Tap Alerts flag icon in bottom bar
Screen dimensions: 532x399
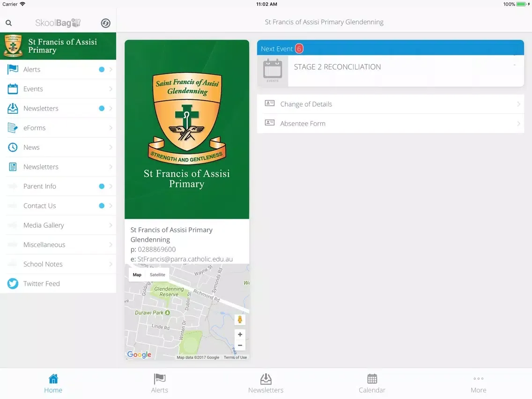(x=160, y=379)
